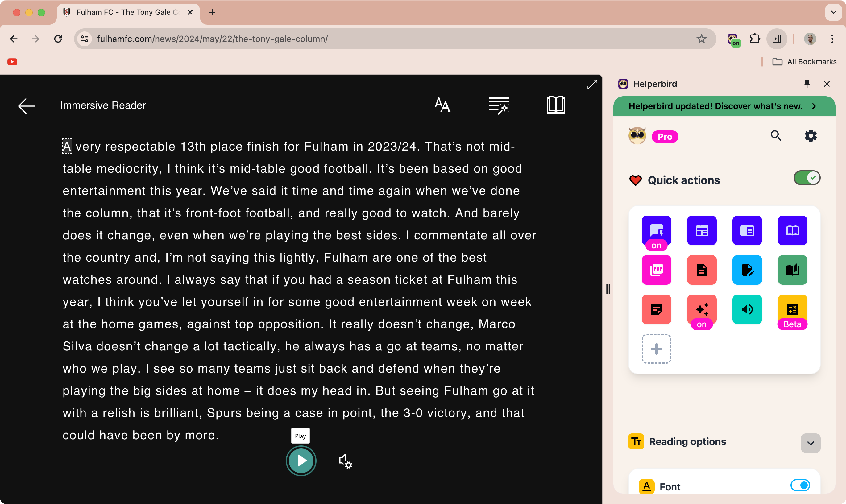Click Back arrow to exit Immersive Reader

(27, 105)
